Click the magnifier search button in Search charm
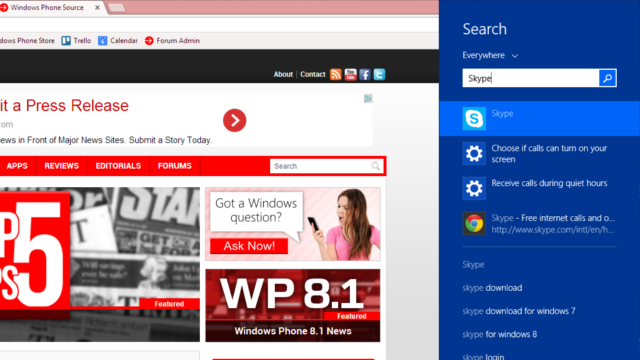This screenshot has height=360, width=640. [607, 78]
